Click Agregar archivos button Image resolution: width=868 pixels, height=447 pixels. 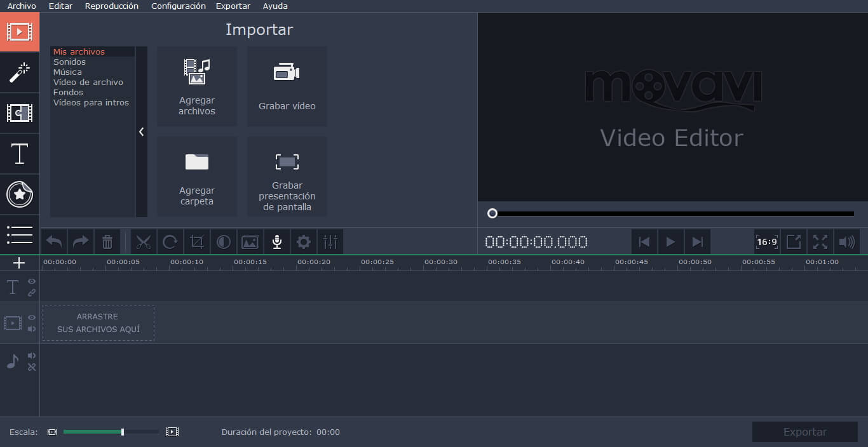(197, 86)
